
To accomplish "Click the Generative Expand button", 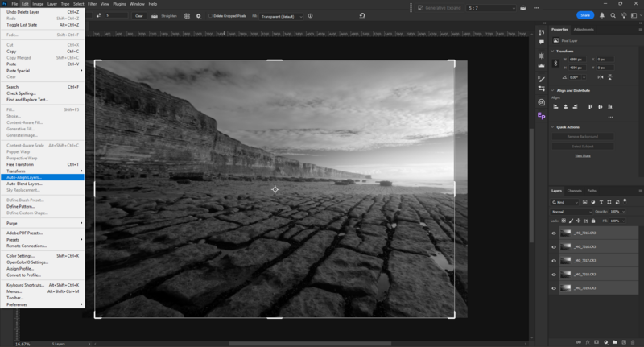I will point(439,8).
